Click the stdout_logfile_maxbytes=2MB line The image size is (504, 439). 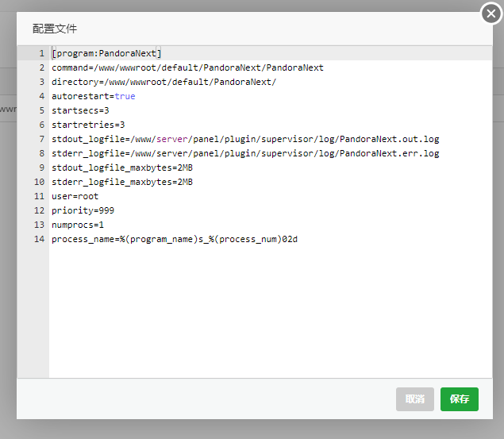point(122,168)
